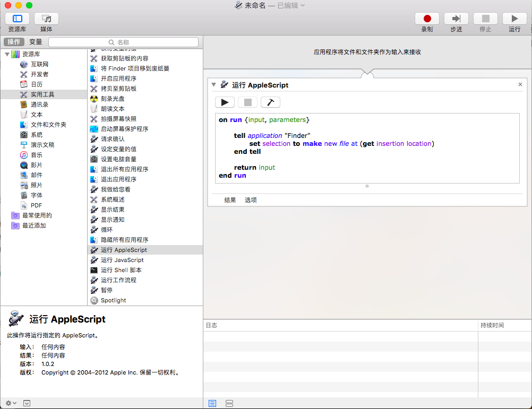Open the 选项 options tab
The image size is (532, 409).
tap(251, 200)
